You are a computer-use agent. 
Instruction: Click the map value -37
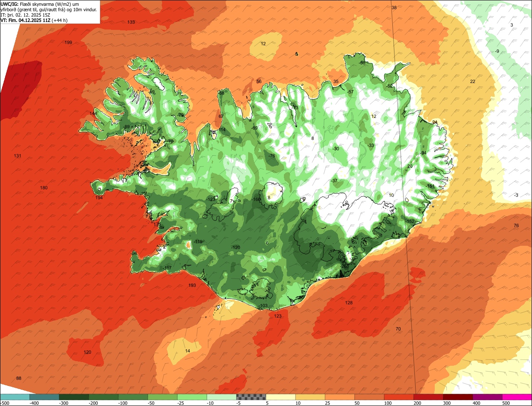pos(335,181)
